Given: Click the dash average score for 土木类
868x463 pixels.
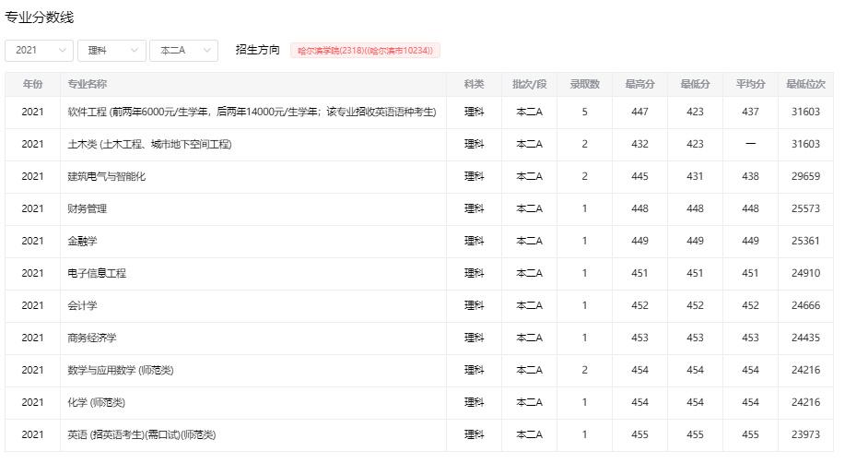Looking at the screenshot, I should click(751, 144).
